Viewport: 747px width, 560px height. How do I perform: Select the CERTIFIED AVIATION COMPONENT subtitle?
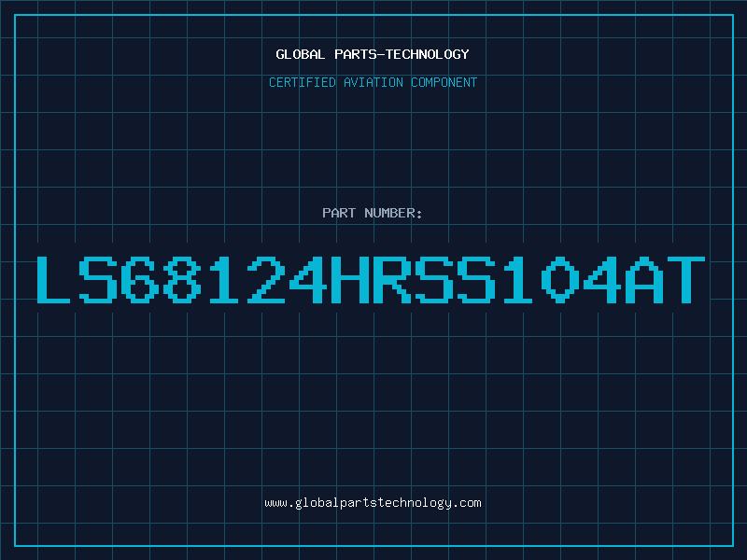point(373,82)
